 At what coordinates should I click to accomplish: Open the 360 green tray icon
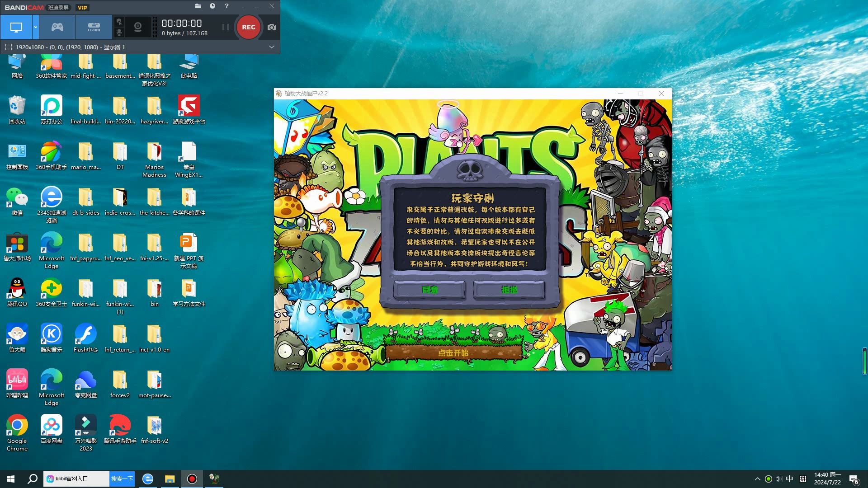(x=768, y=479)
